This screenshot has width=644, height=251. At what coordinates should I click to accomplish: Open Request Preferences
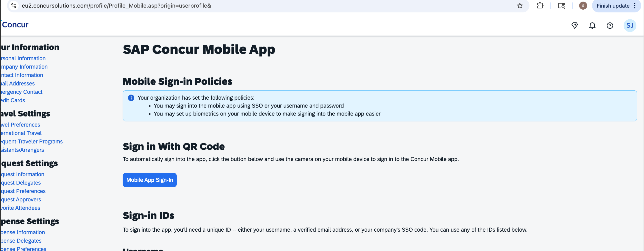[x=23, y=191]
